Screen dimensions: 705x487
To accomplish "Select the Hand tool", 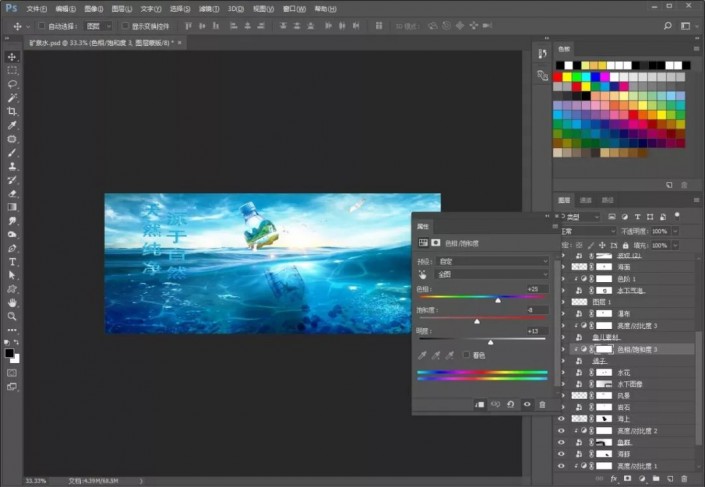I will 12,303.
